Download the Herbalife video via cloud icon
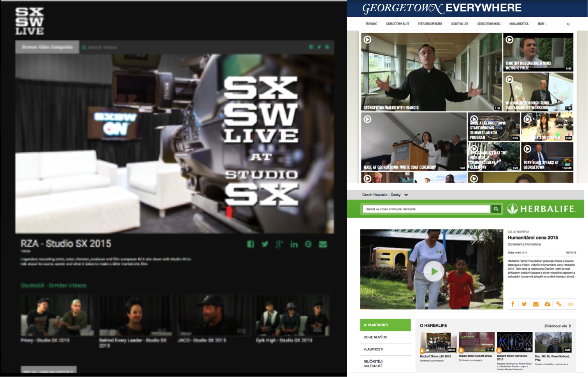The width and height of the screenshot is (588, 377). coord(547,304)
